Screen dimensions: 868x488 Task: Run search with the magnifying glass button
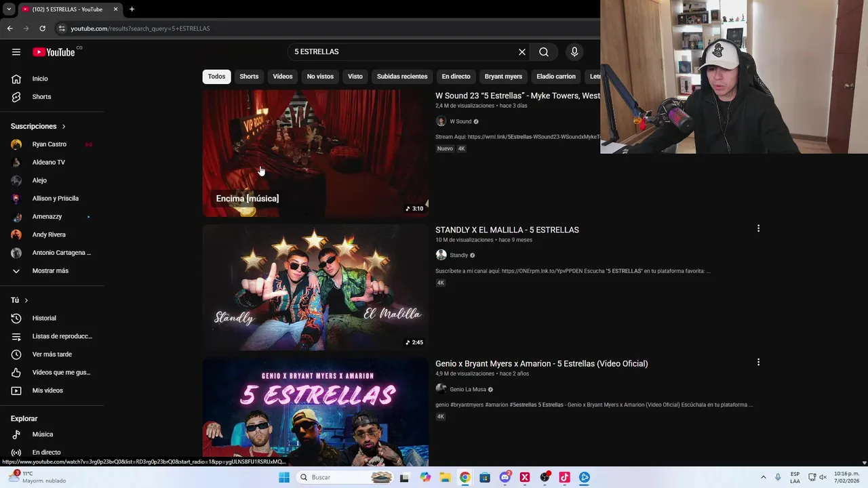click(544, 52)
